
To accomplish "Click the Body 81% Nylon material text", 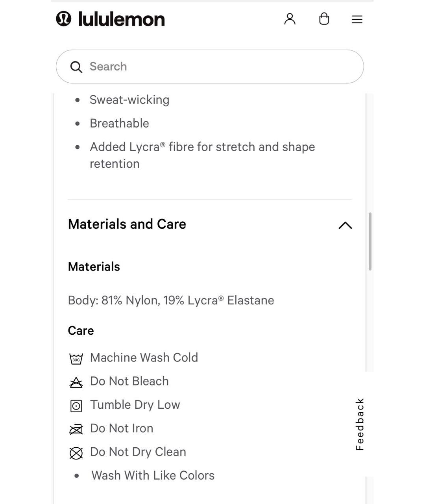I will tap(171, 300).
